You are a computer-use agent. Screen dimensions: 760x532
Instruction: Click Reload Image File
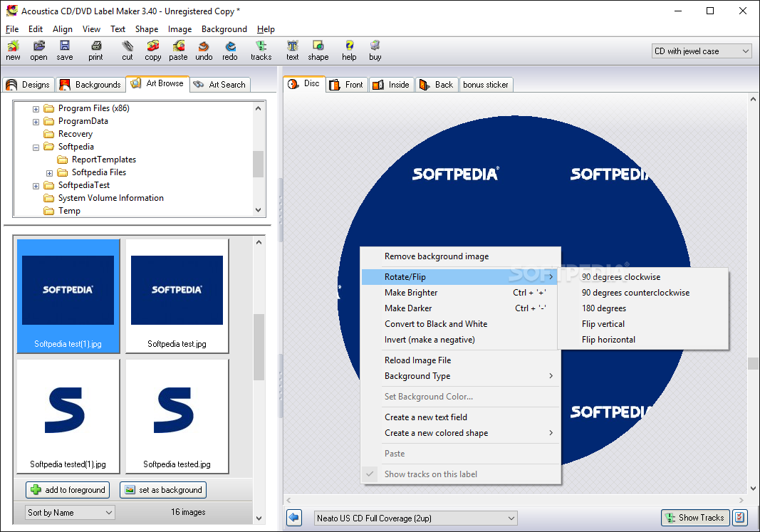(461, 360)
